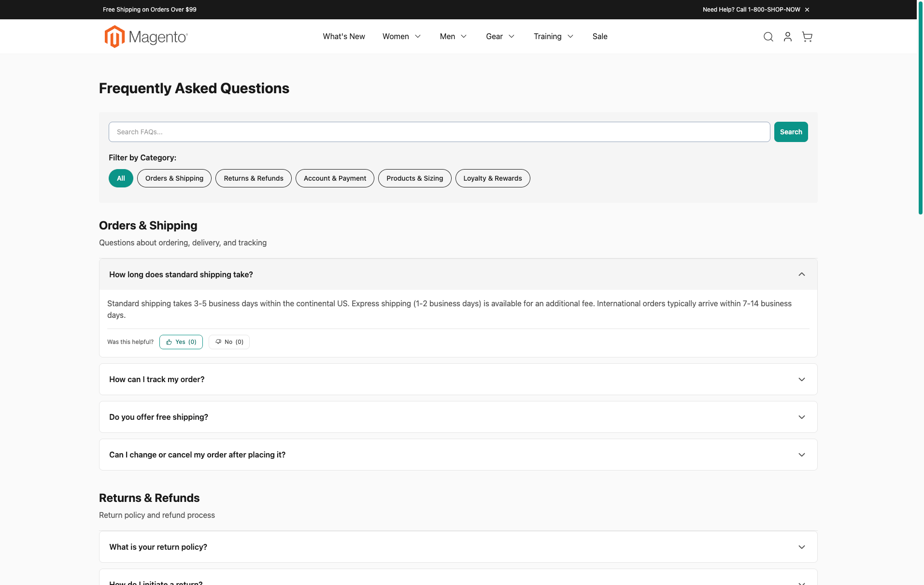Dismiss the Need Help banner

coord(807,9)
